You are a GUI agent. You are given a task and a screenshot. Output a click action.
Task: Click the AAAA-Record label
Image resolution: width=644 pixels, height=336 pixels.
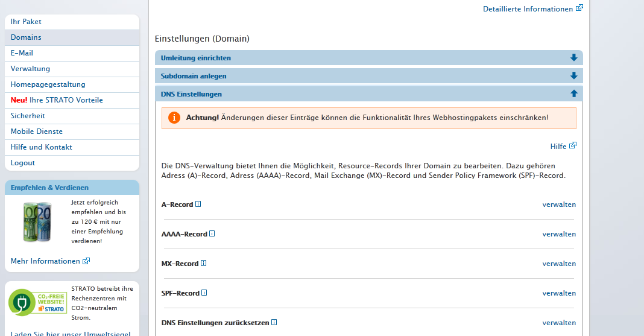[x=184, y=234]
